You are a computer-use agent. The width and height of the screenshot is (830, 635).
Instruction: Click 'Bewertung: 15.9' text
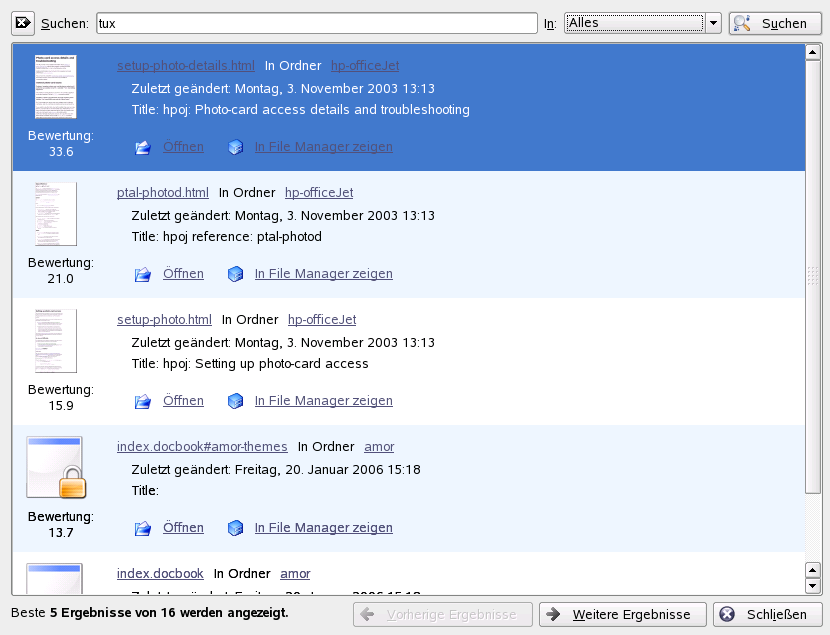(61, 397)
